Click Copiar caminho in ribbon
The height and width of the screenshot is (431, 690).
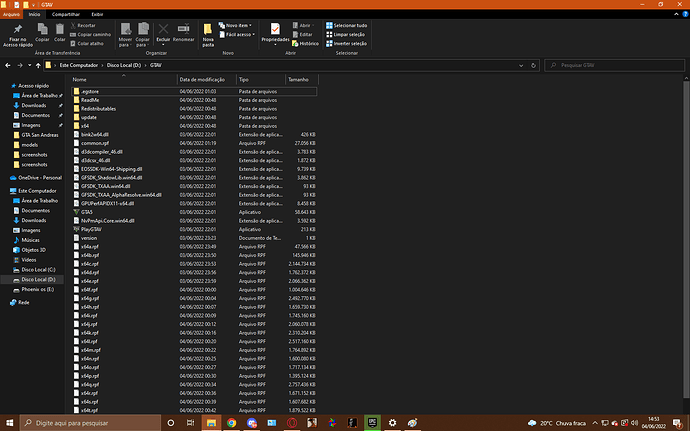tap(91, 34)
